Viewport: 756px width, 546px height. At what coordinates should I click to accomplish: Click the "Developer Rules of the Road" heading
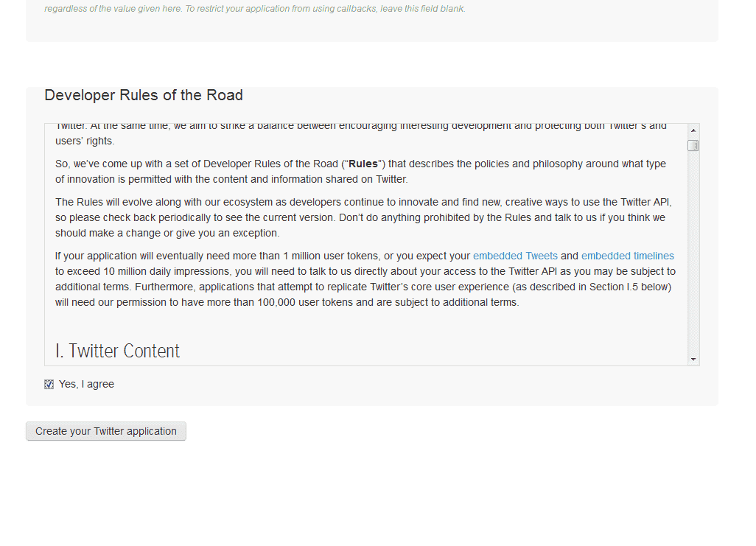click(x=144, y=95)
